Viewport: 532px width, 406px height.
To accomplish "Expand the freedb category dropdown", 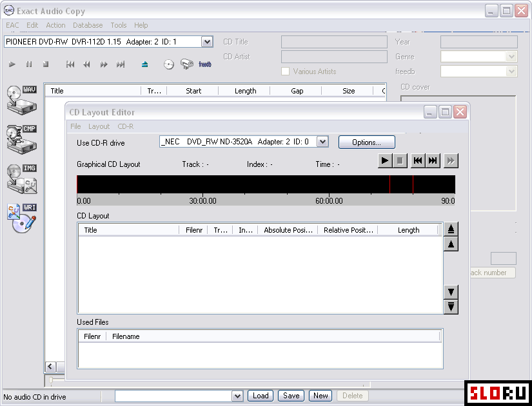I will (511, 72).
